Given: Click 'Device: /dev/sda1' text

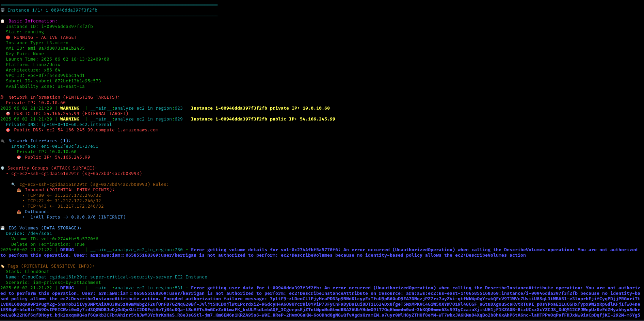Looking at the screenshot, I should click(29, 234).
